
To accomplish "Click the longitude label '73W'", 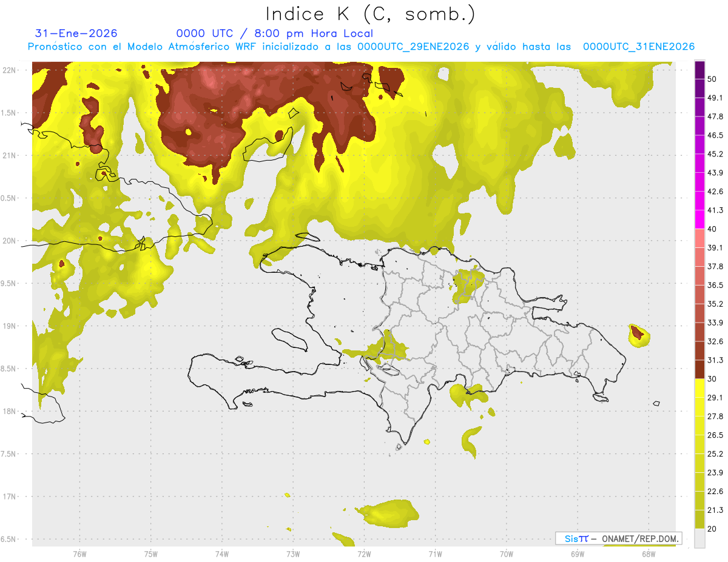I will coord(292,554).
